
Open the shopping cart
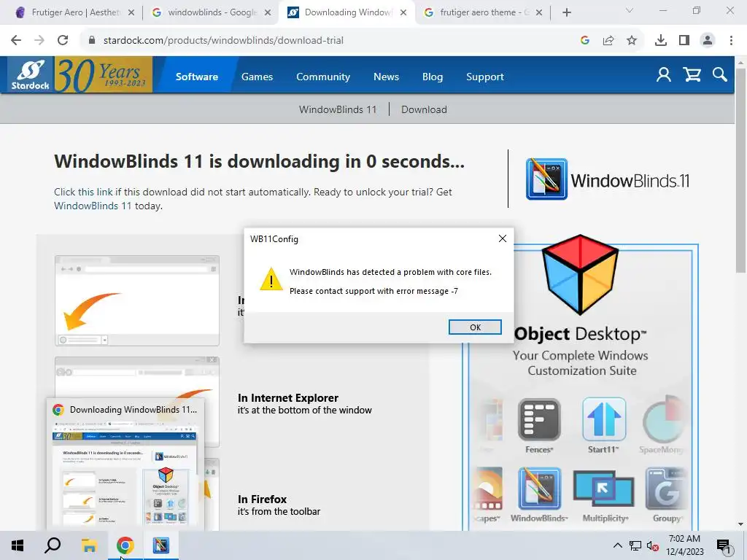click(x=692, y=75)
